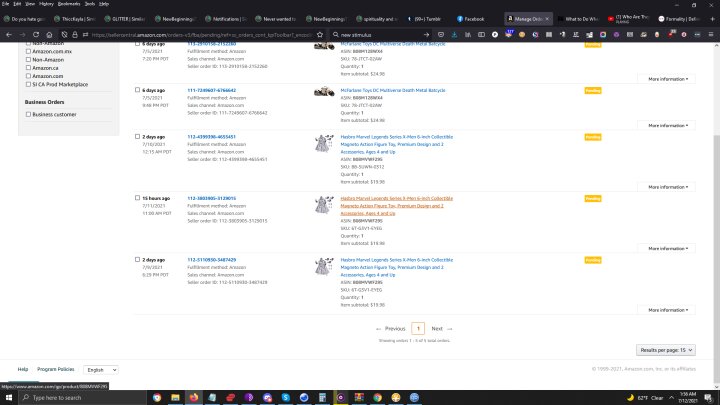This screenshot has height=405, width=720.
Task: Check the Non-Amazon filter below Amazon.com.mx
Action: [28, 59]
